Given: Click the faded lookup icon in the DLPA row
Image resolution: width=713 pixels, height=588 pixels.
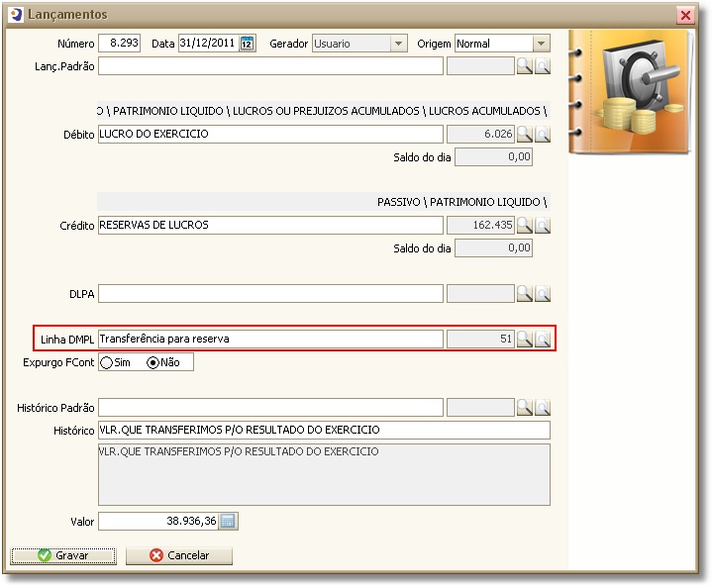Looking at the screenshot, I should (x=542, y=294).
